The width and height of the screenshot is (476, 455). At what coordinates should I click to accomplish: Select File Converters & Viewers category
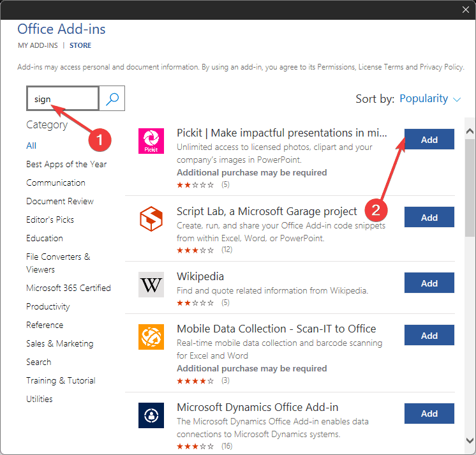(58, 263)
